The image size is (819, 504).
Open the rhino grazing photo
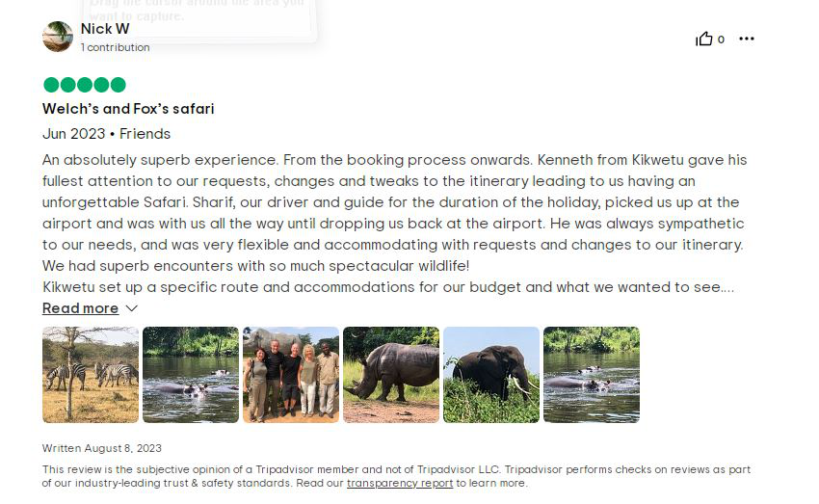[391, 375]
